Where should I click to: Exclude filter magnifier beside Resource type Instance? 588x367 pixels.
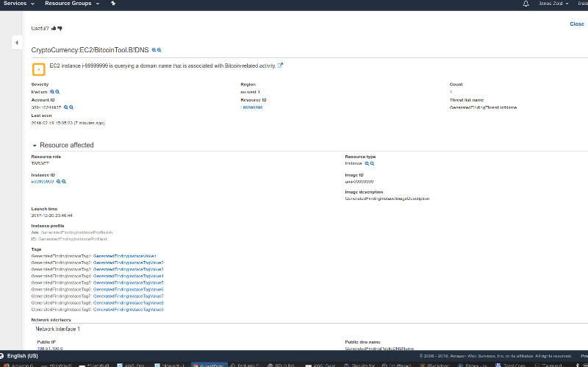pyautogui.click(x=372, y=163)
